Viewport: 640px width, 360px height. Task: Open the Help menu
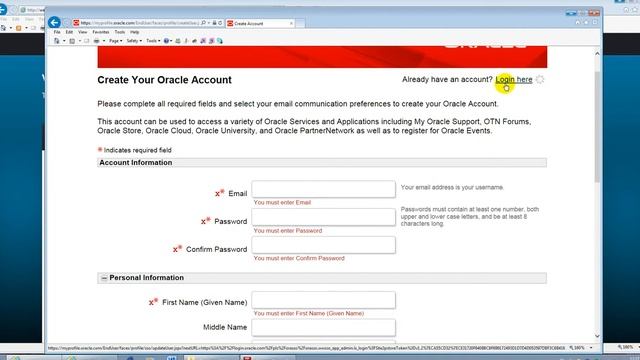click(x=134, y=32)
